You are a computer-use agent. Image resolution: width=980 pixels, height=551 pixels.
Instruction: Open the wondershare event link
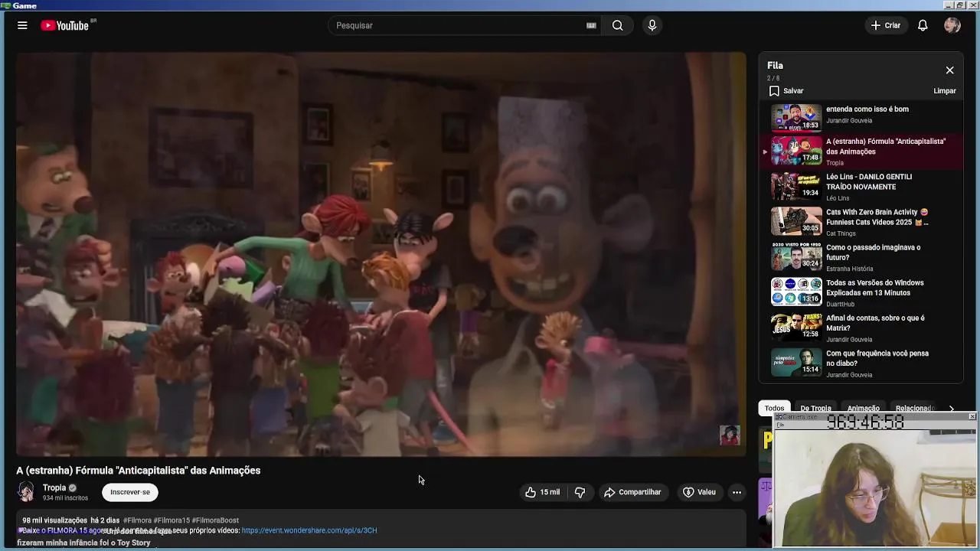309,530
